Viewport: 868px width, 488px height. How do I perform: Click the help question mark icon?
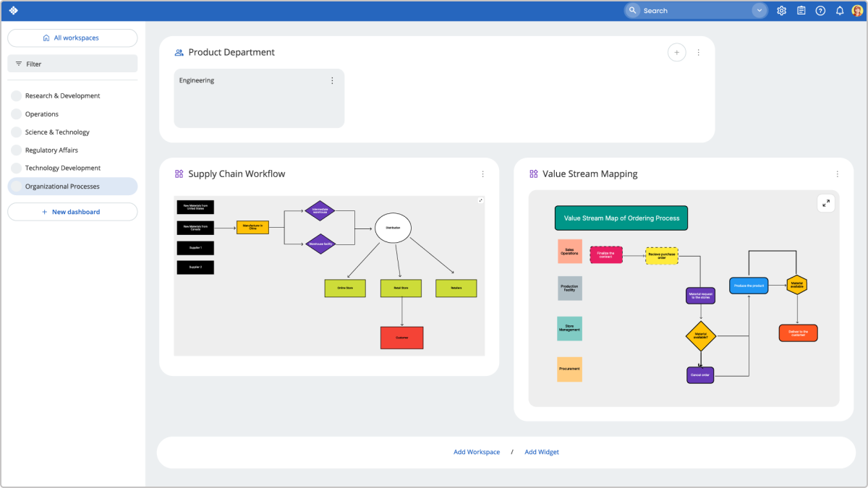click(820, 11)
